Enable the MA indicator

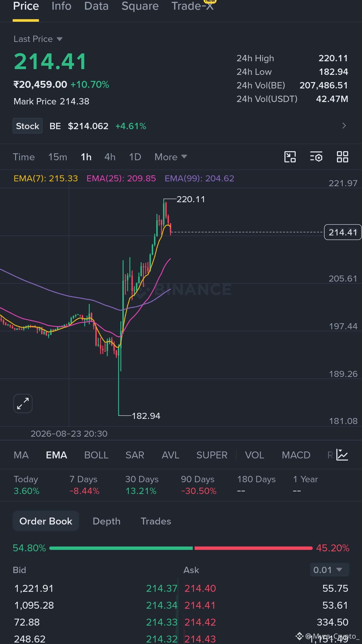(x=21, y=455)
